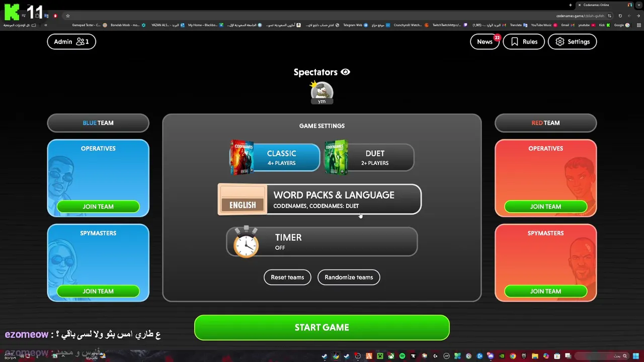Open Discord from the taskbar
The height and width of the screenshot is (362, 644).
[x=491, y=356]
